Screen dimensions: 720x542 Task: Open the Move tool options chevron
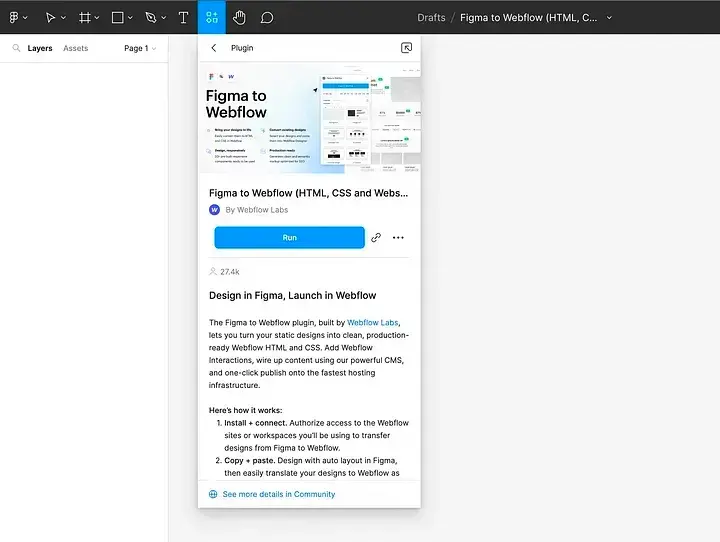pos(63,18)
